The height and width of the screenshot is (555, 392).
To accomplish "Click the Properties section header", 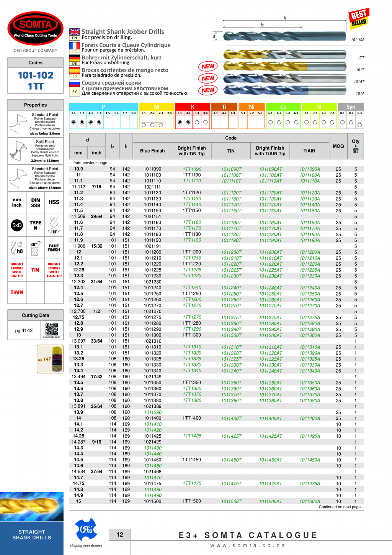I will (35, 105).
